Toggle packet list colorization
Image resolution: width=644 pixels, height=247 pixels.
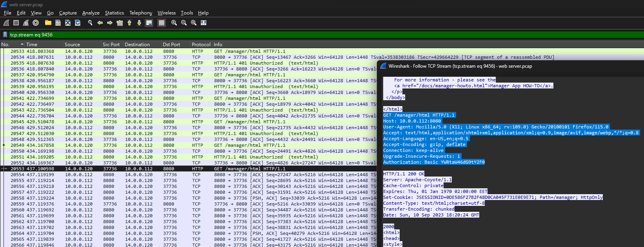[x=162, y=23]
